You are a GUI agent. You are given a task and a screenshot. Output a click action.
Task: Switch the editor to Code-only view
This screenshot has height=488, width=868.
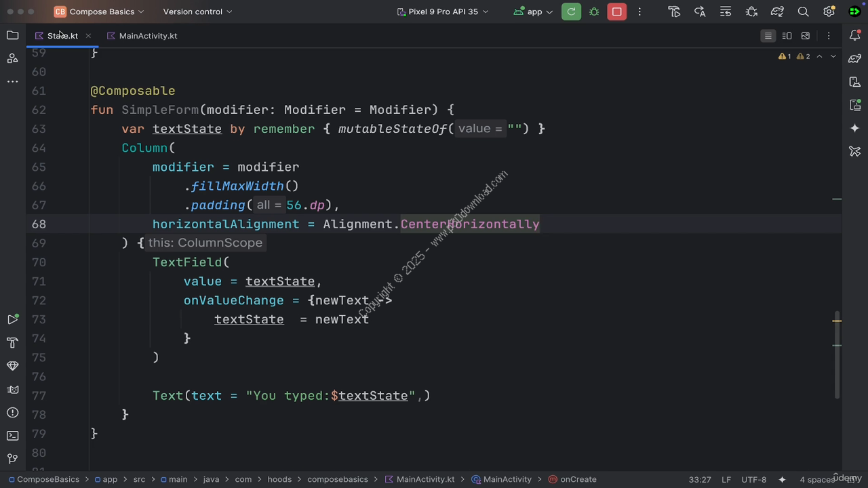(x=768, y=36)
